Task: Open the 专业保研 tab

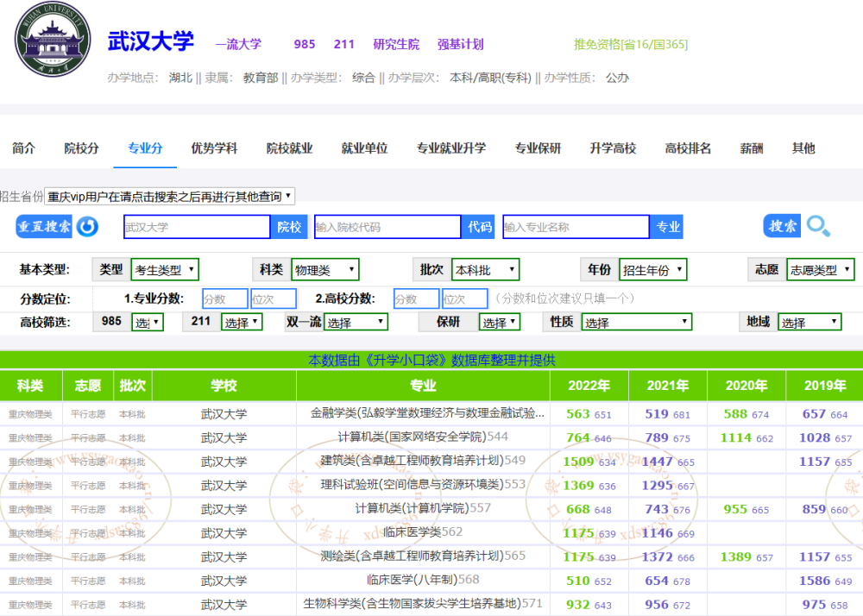Action: (538, 148)
